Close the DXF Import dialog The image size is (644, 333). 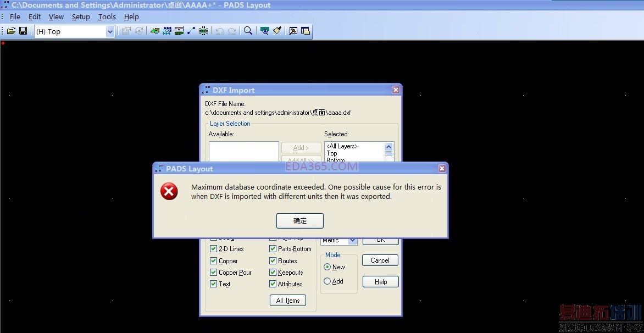(396, 90)
